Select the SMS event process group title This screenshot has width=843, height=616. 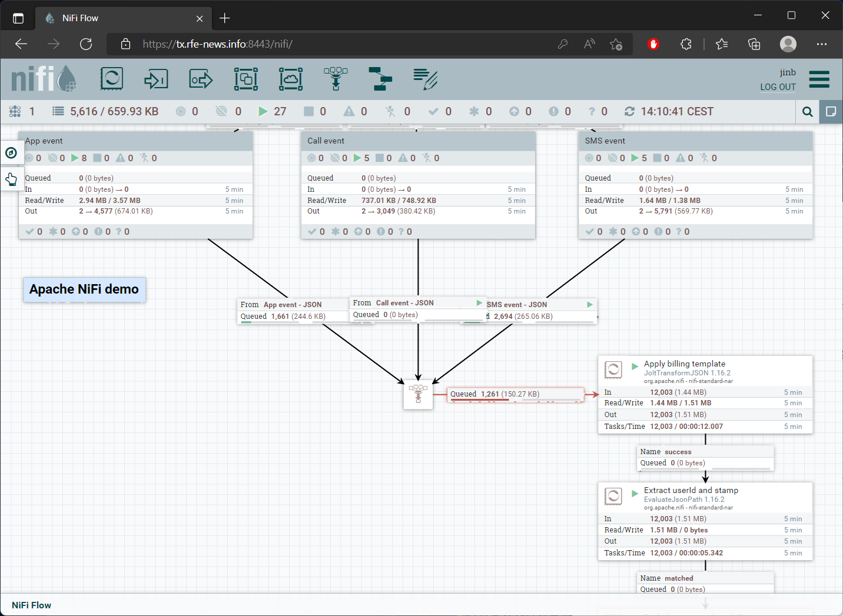605,141
